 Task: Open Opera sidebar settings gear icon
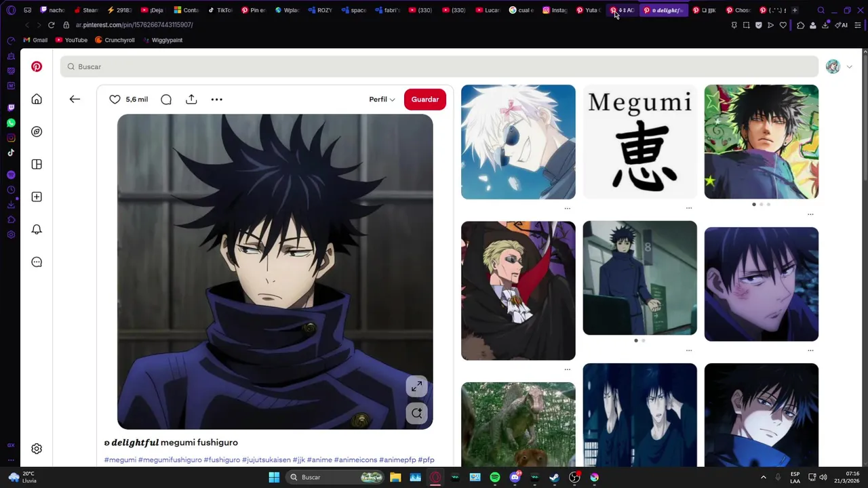(x=11, y=235)
